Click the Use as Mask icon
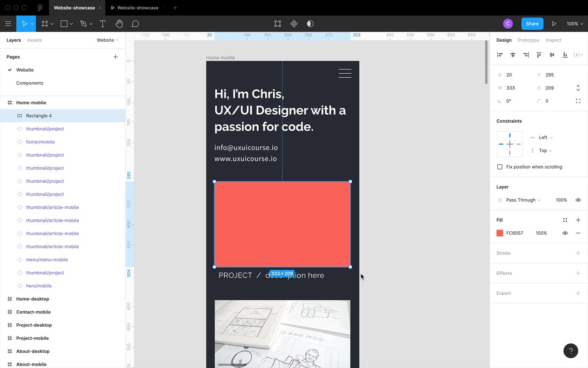 tap(310, 24)
